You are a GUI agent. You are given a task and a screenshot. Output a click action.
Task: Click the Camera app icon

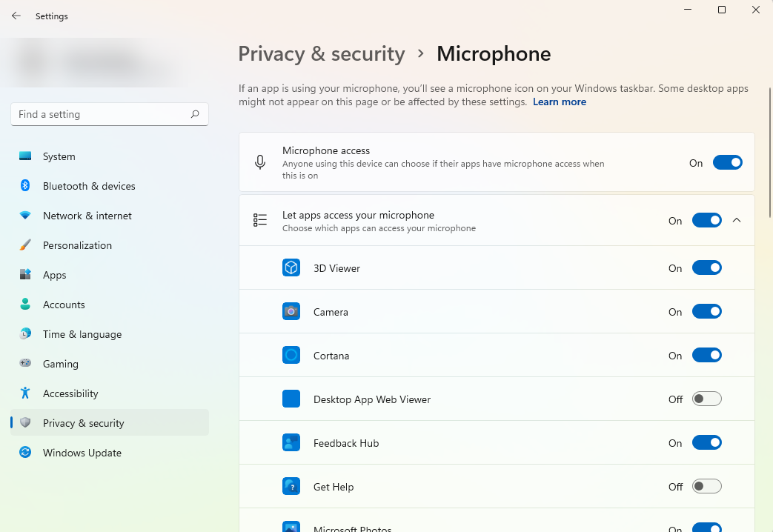[291, 312]
